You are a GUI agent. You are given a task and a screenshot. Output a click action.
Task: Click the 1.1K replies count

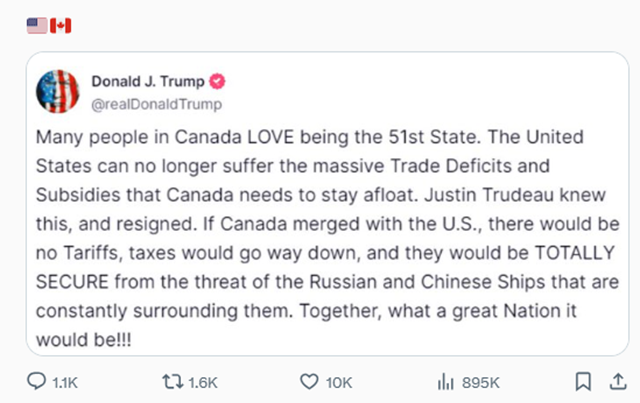click(64, 382)
